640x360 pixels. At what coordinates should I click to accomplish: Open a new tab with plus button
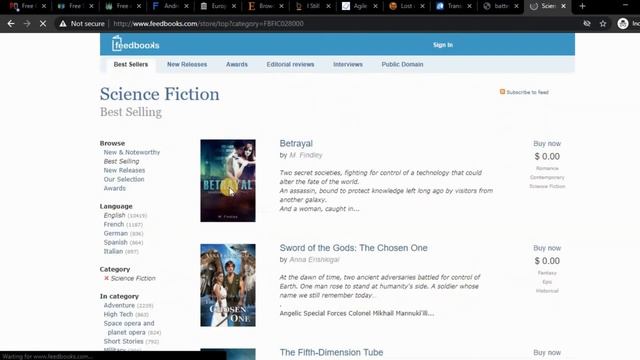point(582,6)
